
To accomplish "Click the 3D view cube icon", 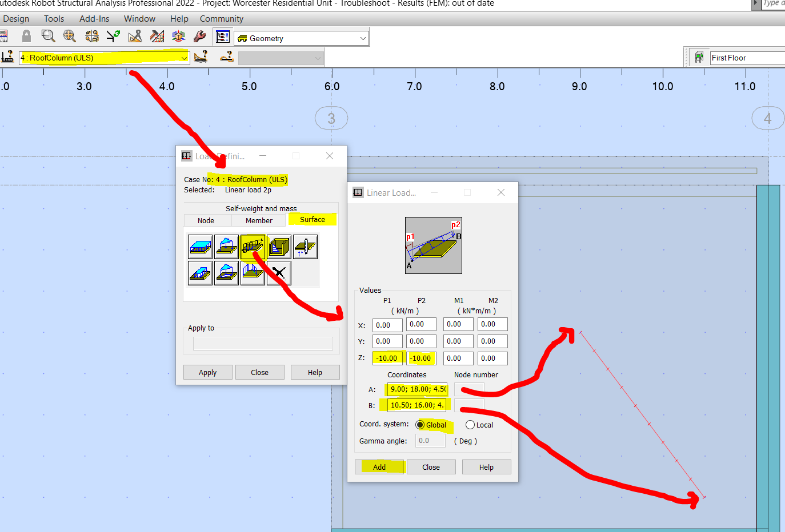I will click(178, 36).
